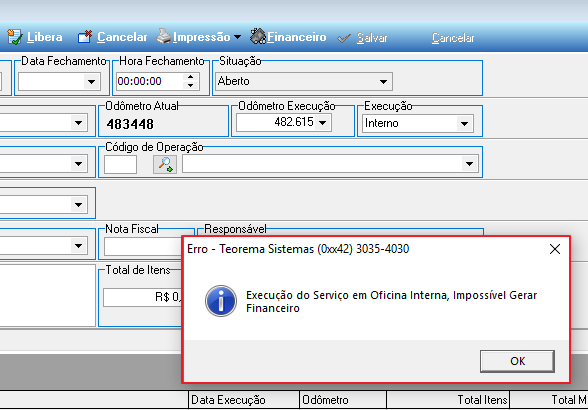Viewport: 588px width, 410px height.
Task: Click the Erro - Teorema Sistemas dialog title
Action: coord(298,249)
